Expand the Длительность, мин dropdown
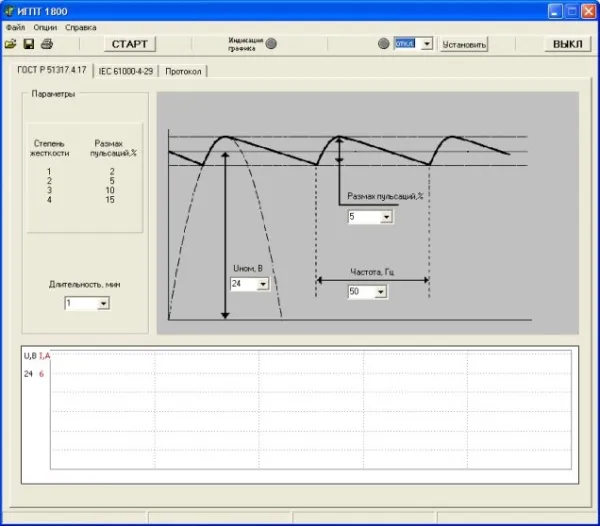Screen dimensions: 600x526 (103, 303)
